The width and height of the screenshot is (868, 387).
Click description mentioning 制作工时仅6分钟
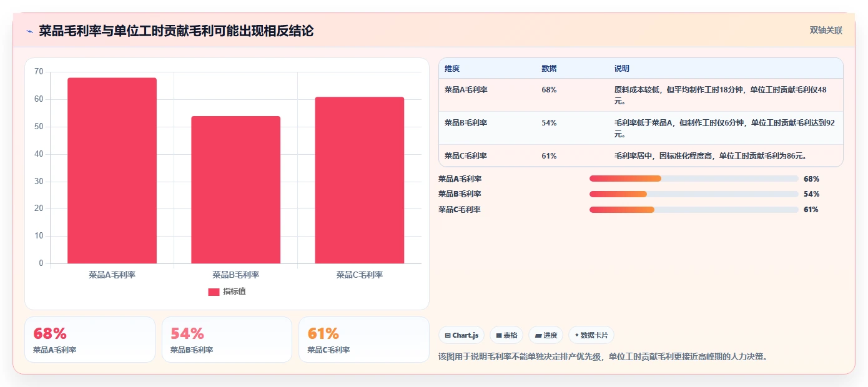click(x=724, y=128)
